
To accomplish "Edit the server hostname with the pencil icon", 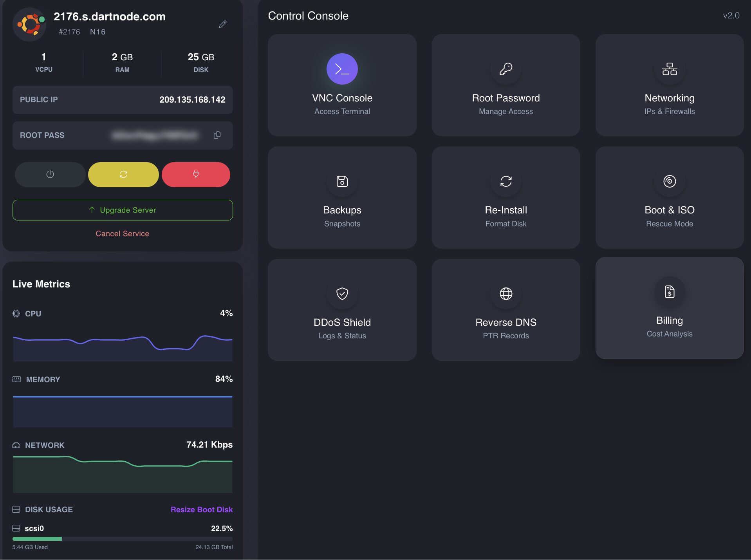I will [x=222, y=24].
